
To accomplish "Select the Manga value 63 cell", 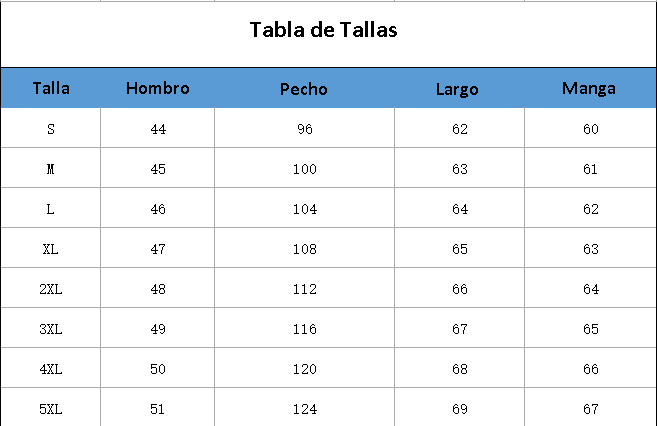I will click(590, 249).
